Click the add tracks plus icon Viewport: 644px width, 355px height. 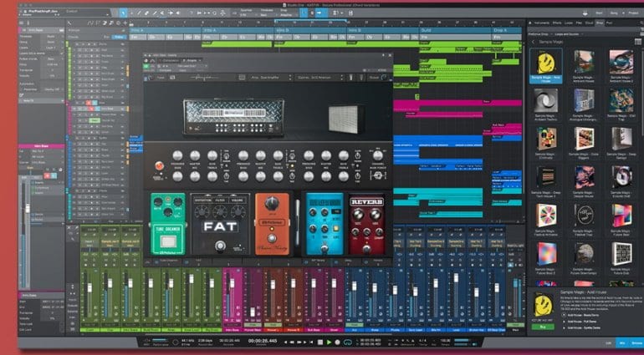pyautogui.click(x=125, y=23)
